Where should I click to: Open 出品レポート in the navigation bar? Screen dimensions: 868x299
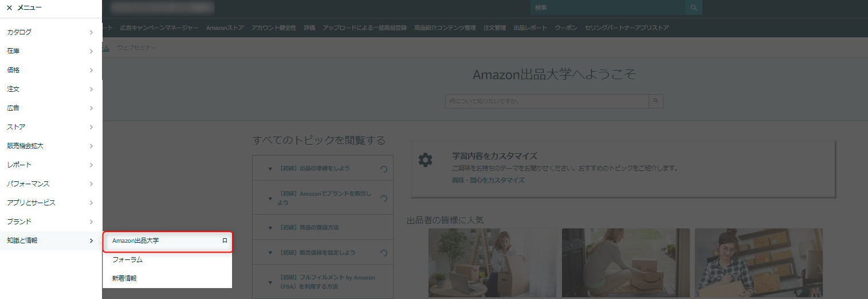point(530,28)
